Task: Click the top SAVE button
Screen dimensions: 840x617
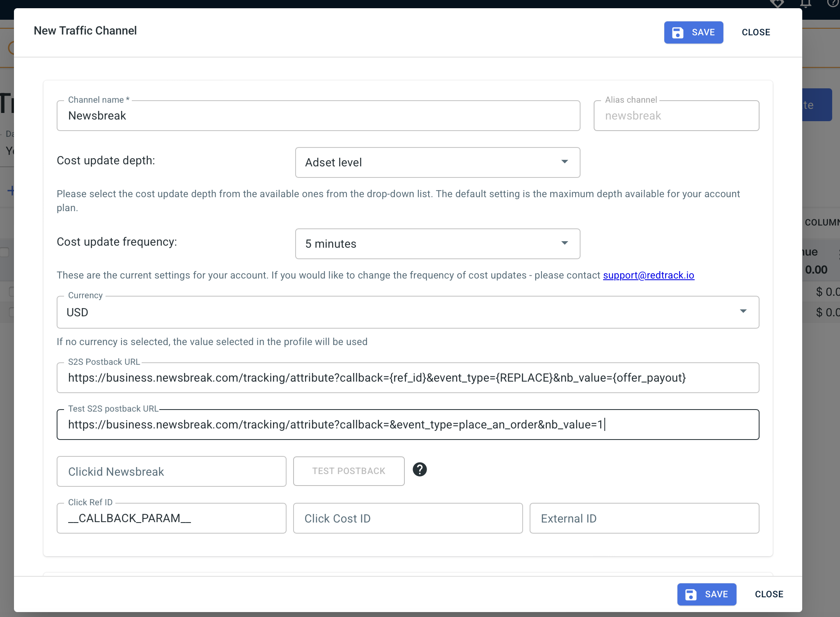Action: pyautogui.click(x=693, y=32)
